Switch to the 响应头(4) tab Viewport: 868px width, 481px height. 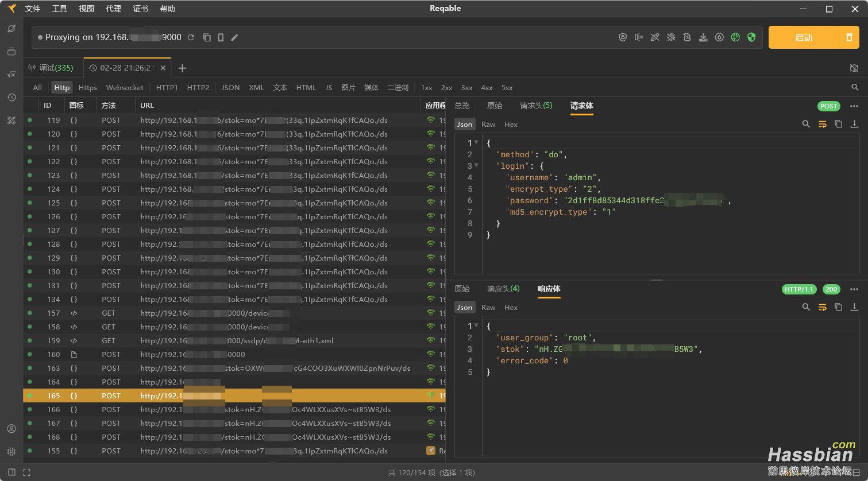(x=503, y=289)
